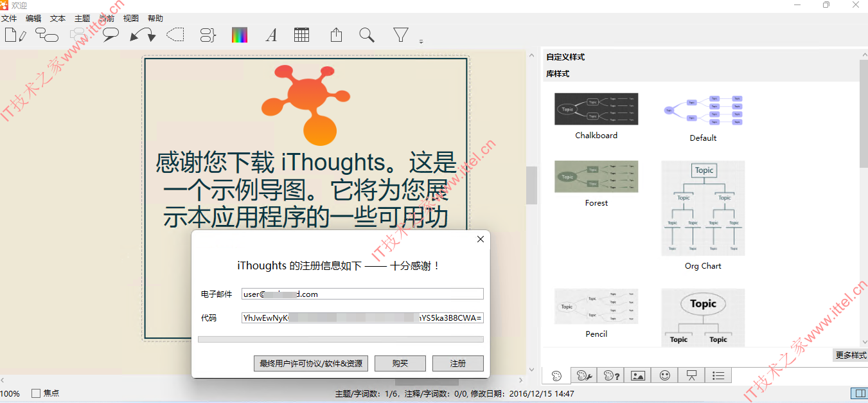This screenshot has width=868, height=403.
Task: Click the 电子邮件 input field
Action: (362, 294)
